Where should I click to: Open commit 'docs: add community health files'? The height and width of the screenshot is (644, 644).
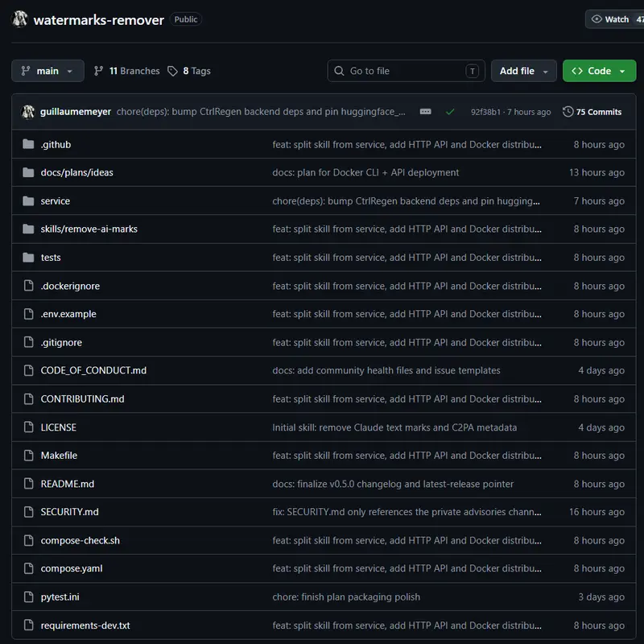pos(386,370)
